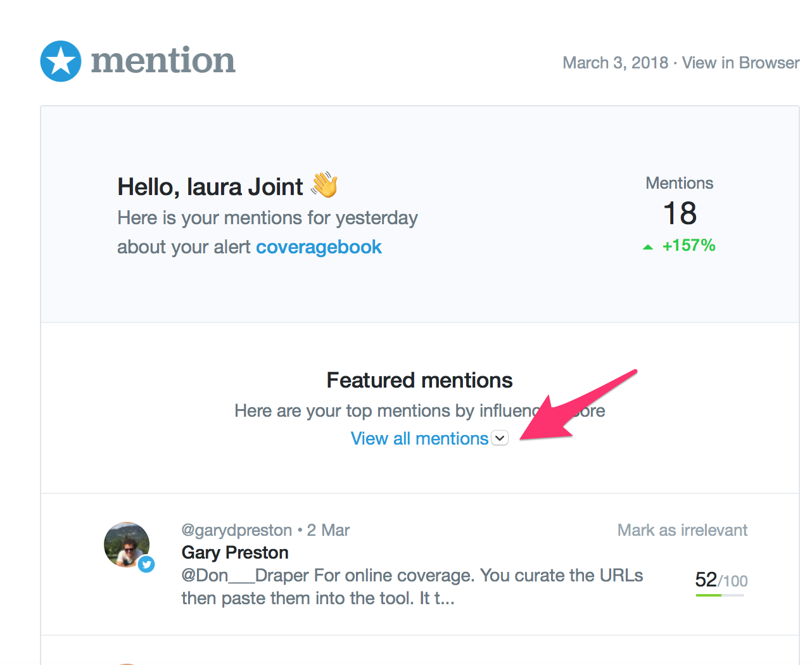Open Gary Preston's profile photo
812x665 pixels.
[x=126, y=543]
